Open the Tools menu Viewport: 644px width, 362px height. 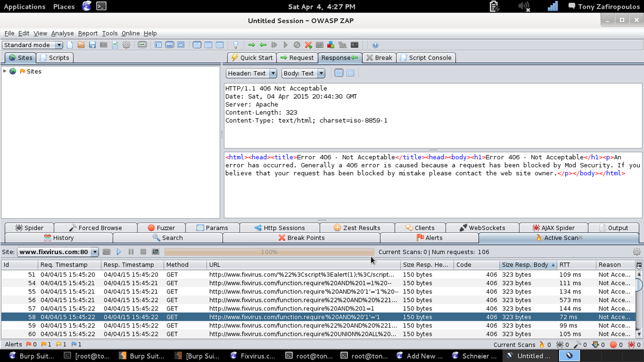109,33
